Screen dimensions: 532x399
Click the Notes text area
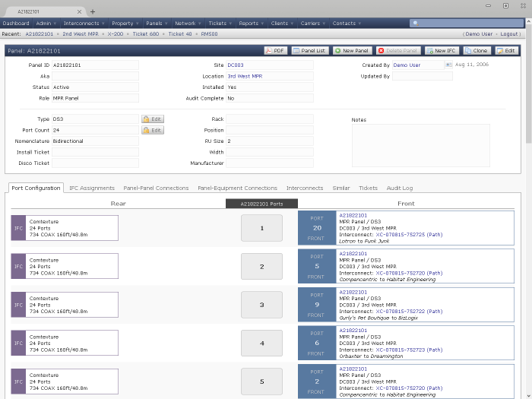click(x=420, y=144)
